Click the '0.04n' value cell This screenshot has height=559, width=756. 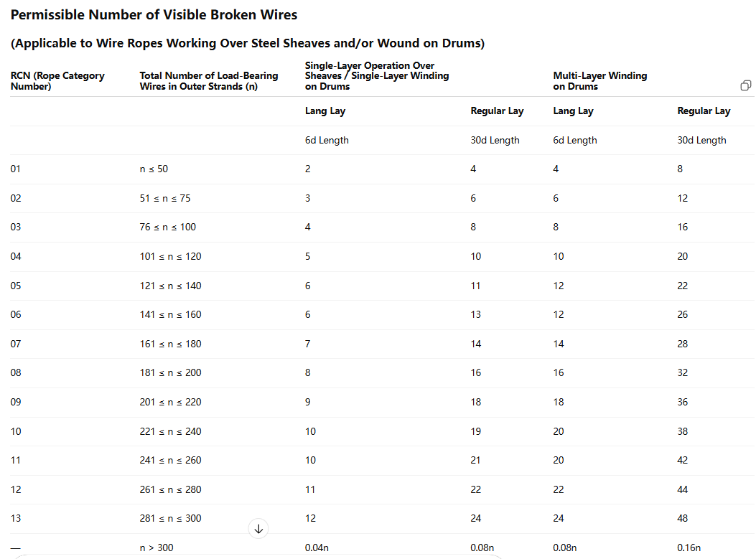tap(317, 548)
